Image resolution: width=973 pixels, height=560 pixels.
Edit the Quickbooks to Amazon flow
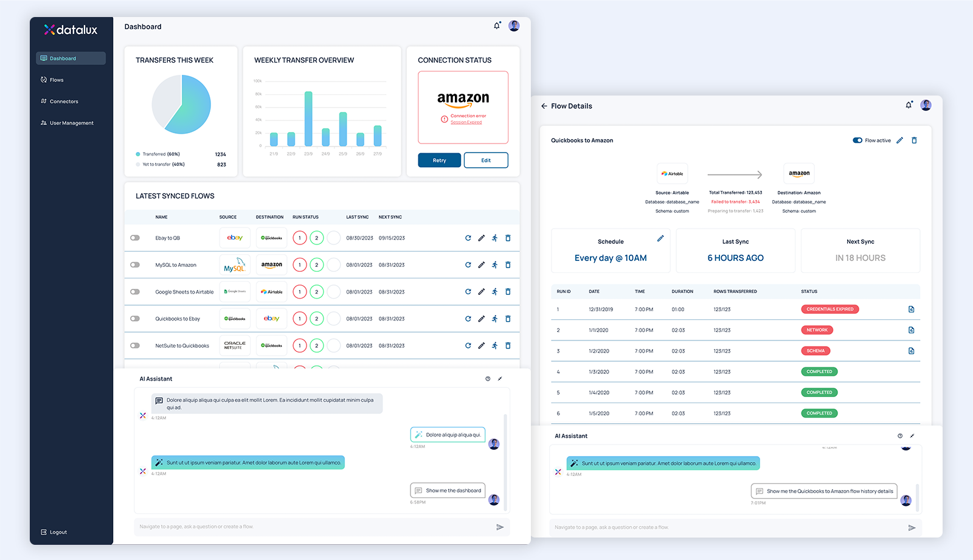(899, 140)
